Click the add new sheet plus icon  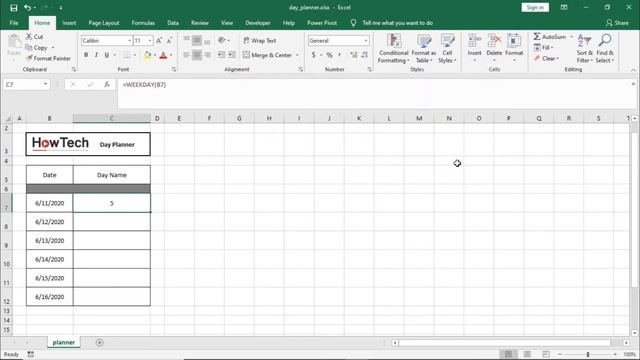(99, 342)
